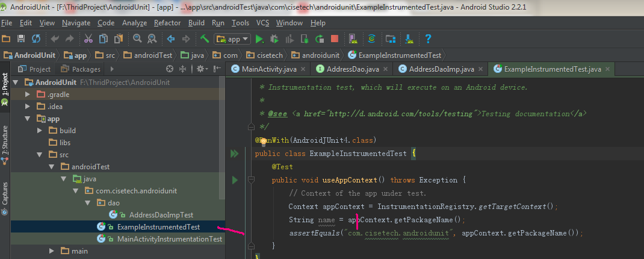This screenshot has width=644, height=259.
Task: Select MainActivityInstrumentationTest in project tree
Action: click(170, 239)
